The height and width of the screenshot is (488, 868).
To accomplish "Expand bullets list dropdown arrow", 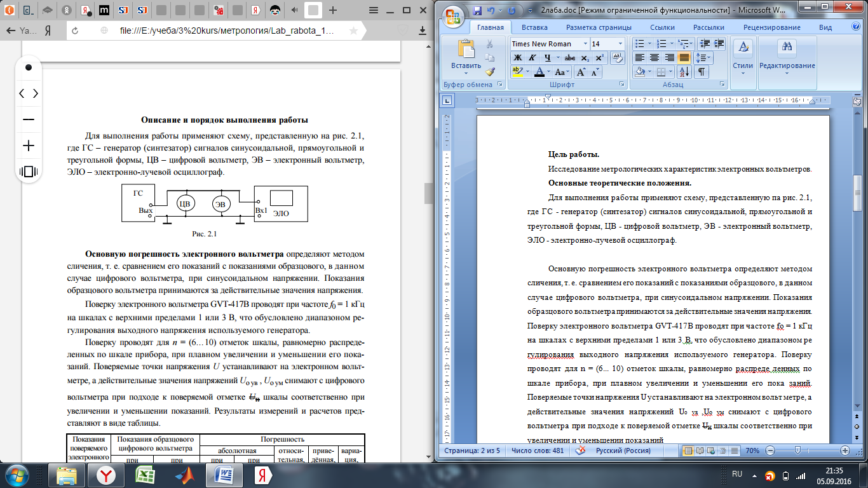I will (x=651, y=44).
